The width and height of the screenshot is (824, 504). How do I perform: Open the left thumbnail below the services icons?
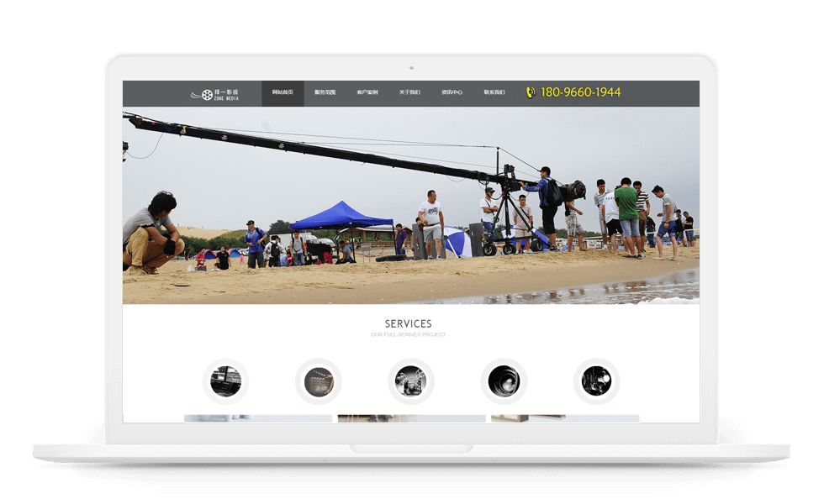click(258, 417)
